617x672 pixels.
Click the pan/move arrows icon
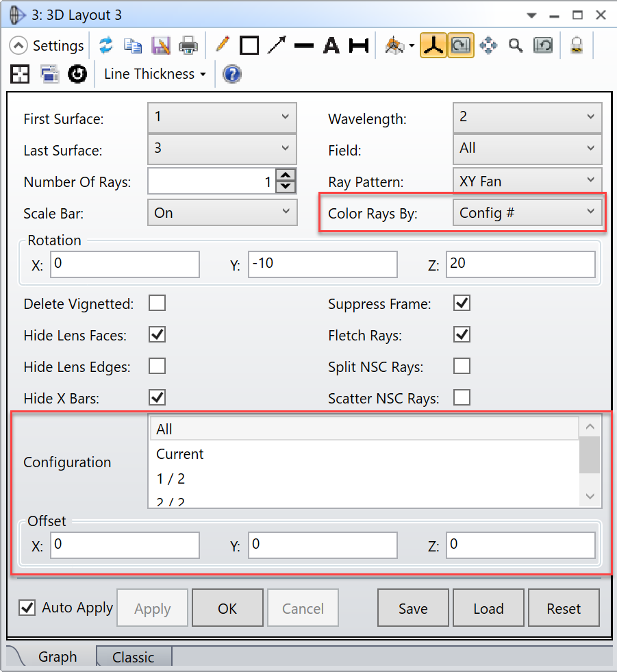click(488, 46)
